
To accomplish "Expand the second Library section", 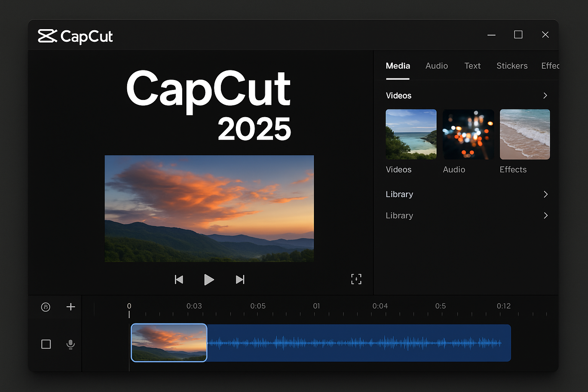I will (x=546, y=216).
